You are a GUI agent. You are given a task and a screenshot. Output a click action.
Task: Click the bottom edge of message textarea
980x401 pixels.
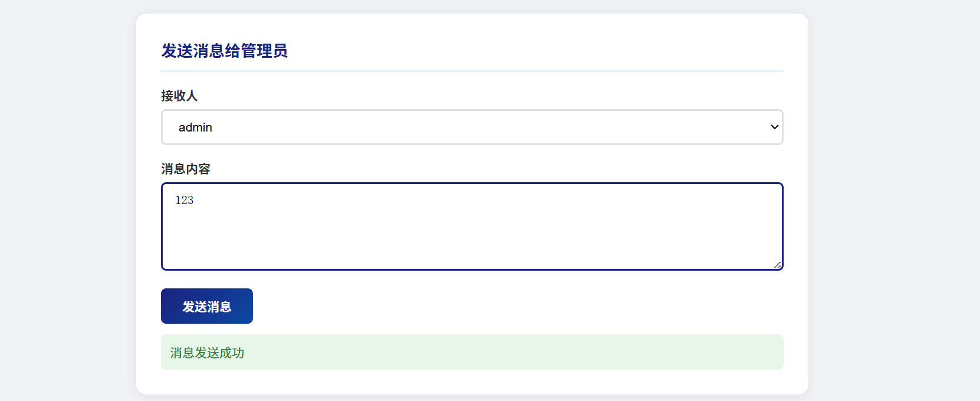472,269
